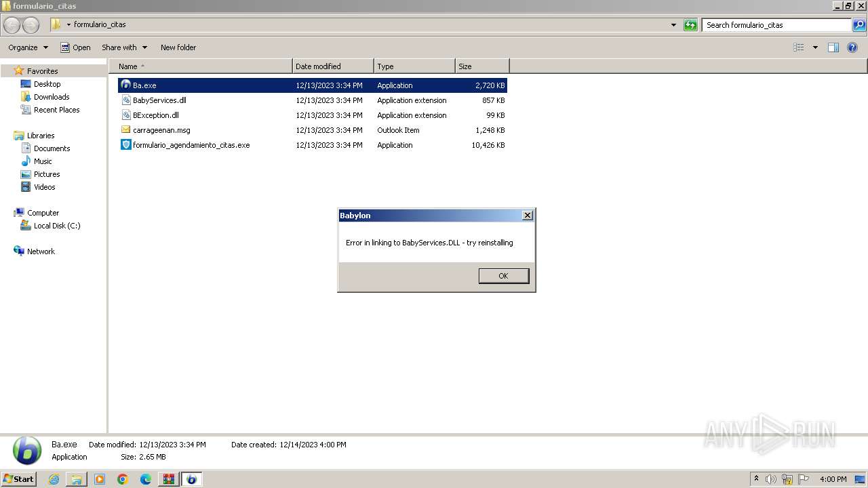Open the view options dropdown arrow

pos(815,47)
